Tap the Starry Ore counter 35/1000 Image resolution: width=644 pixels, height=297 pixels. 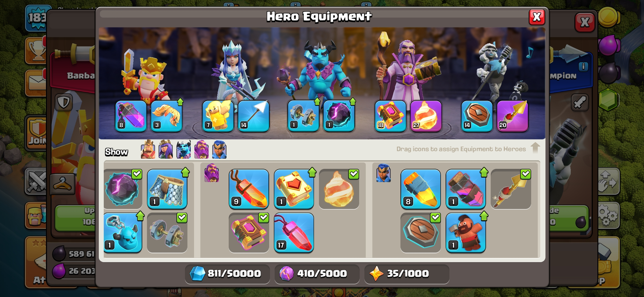coord(407,274)
